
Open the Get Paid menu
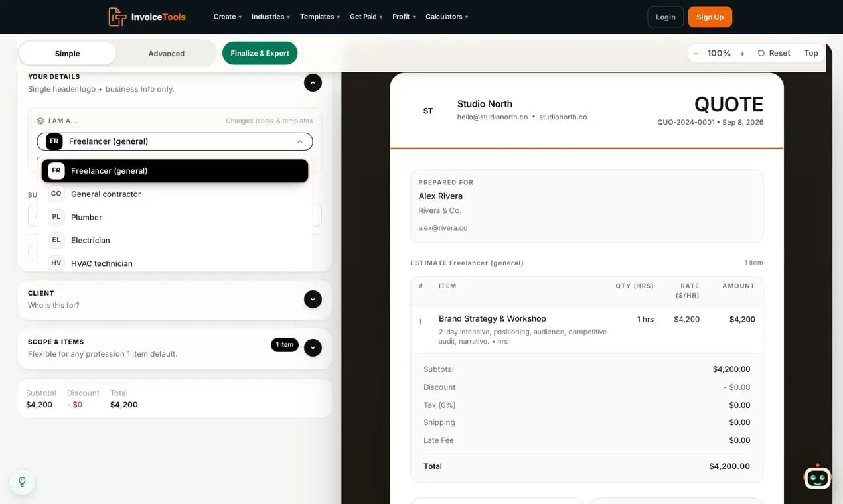point(366,17)
